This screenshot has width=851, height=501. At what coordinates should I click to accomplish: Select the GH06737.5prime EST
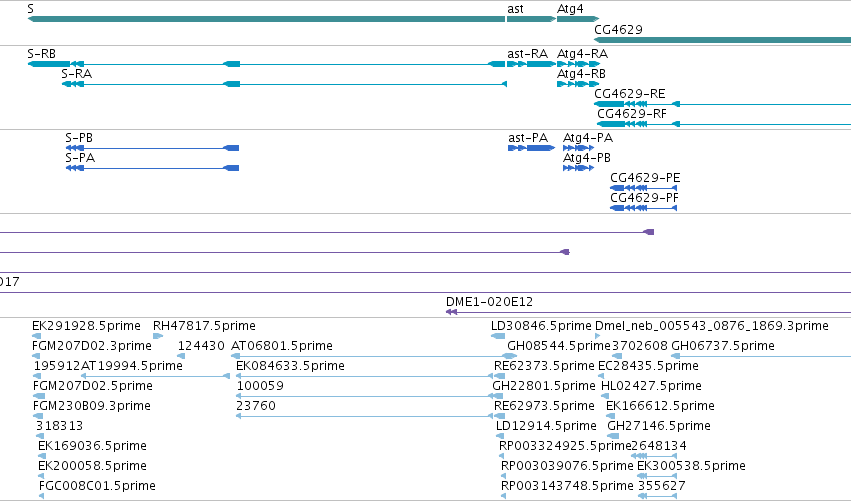point(761,356)
